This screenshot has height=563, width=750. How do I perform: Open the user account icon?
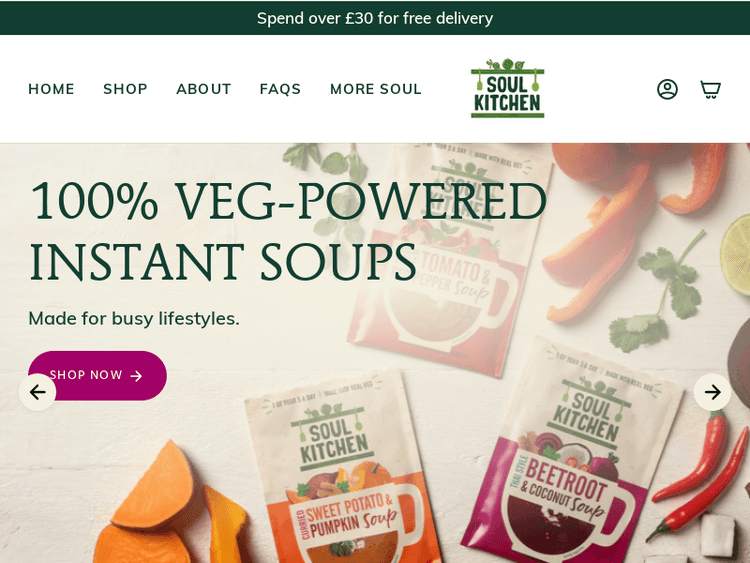coord(667,89)
